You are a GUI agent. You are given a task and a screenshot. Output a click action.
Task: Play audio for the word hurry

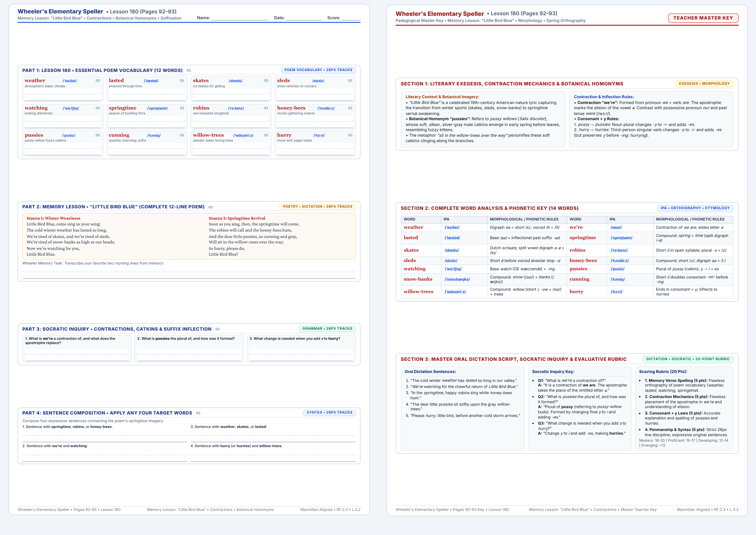(x=350, y=135)
